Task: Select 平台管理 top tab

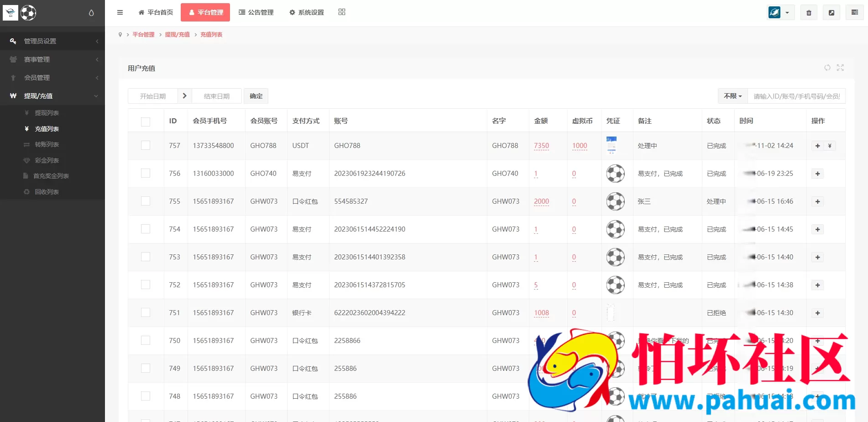Action: [x=205, y=12]
